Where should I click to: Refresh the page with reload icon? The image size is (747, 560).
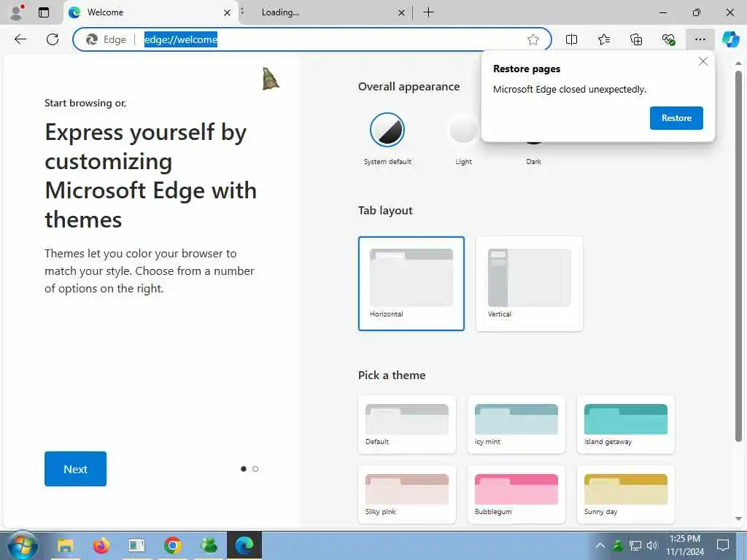click(x=53, y=39)
